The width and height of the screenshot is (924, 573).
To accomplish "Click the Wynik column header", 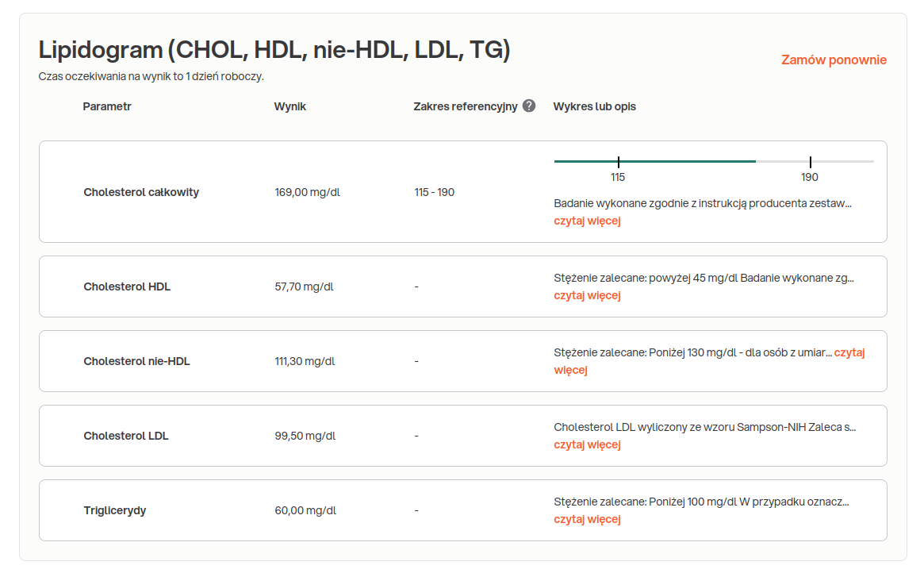I will pyautogui.click(x=290, y=106).
